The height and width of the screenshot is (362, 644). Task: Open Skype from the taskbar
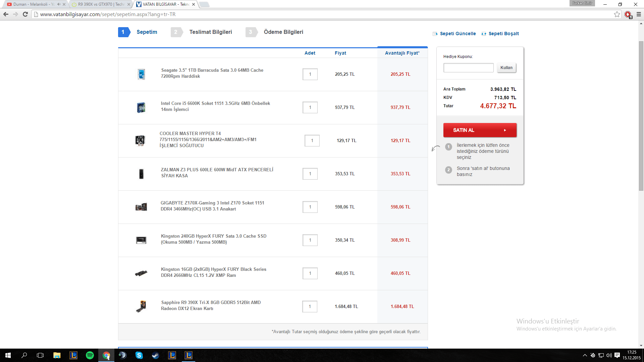(x=139, y=355)
